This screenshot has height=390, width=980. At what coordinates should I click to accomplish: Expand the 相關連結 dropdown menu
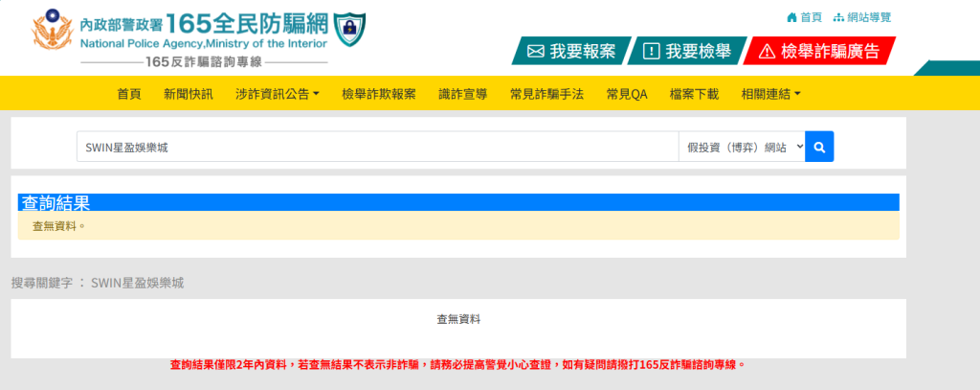coord(770,94)
